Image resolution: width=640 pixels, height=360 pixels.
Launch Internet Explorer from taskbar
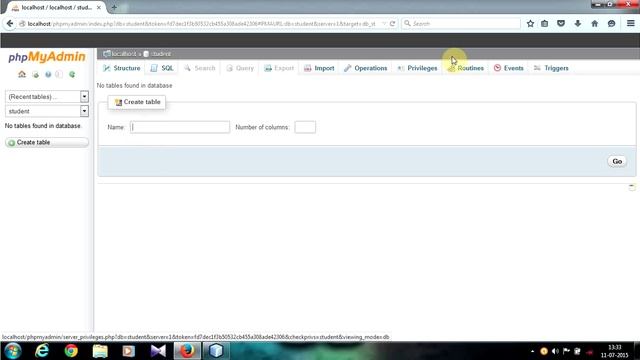click(x=42, y=351)
